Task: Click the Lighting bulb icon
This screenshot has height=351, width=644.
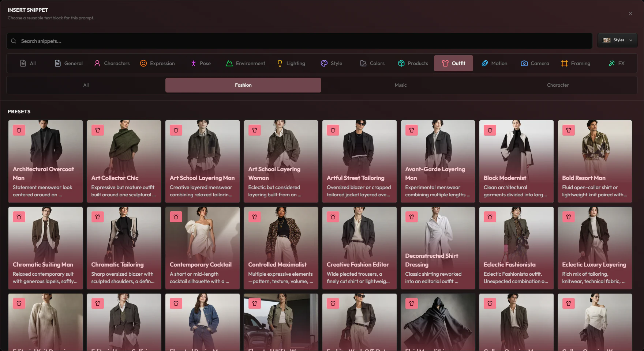Action: coord(280,63)
